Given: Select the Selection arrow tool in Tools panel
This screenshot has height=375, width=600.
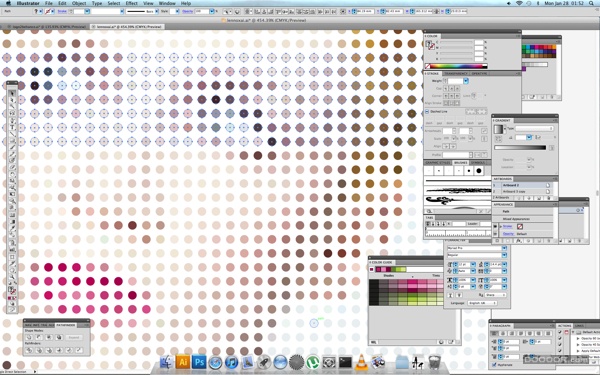Looking at the screenshot, I should click(x=12, y=93).
